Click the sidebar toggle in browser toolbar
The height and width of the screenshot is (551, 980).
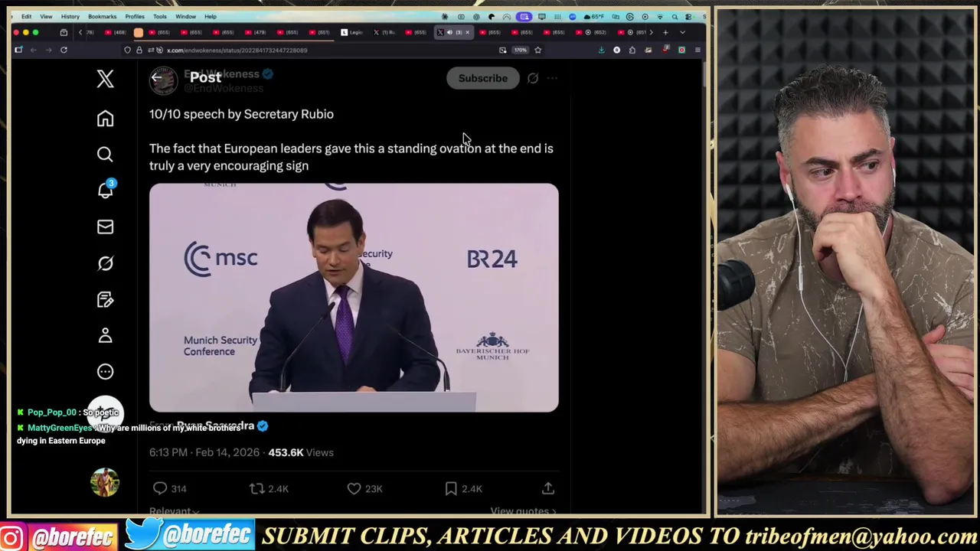(x=18, y=50)
